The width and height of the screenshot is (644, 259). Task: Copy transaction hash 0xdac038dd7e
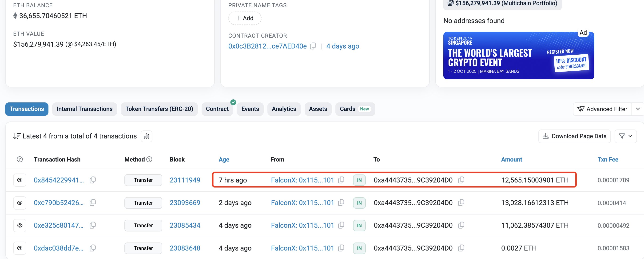pos(93,248)
